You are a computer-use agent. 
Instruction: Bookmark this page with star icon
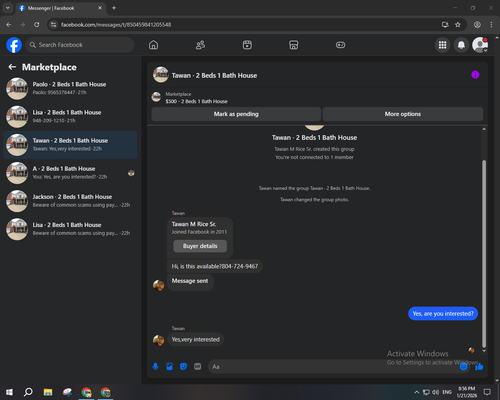coord(458,25)
